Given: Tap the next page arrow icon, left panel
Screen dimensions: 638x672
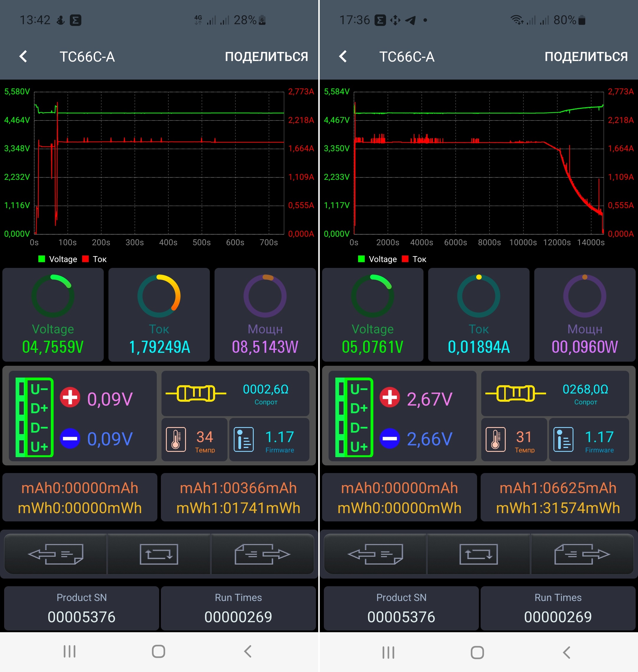Looking at the screenshot, I should [x=262, y=554].
